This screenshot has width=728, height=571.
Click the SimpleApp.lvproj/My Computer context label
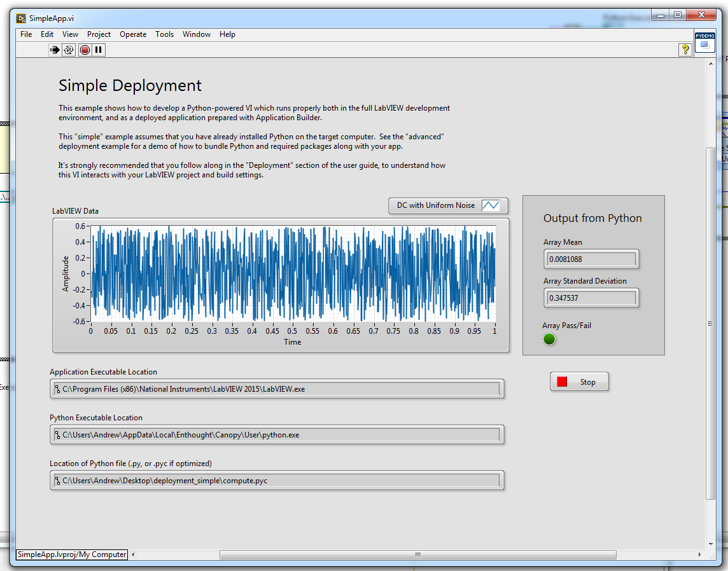tap(72, 554)
